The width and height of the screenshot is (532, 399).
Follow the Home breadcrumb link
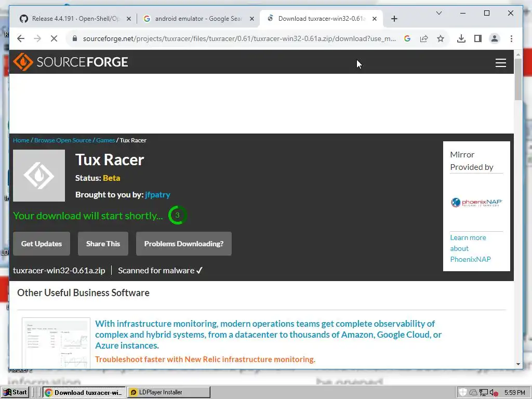pyautogui.click(x=21, y=140)
